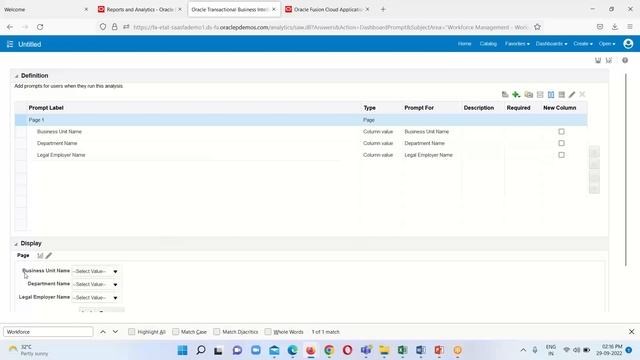Open the user account avatar icon
This screenshot has width=640, height=360.
pos(628,44)
